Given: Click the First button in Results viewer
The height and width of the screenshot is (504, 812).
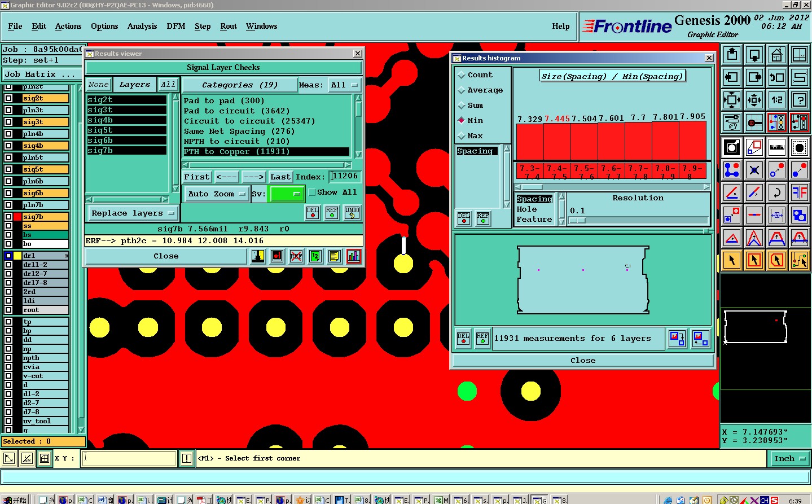Looking at the screenshot, I should pos(196,177).
